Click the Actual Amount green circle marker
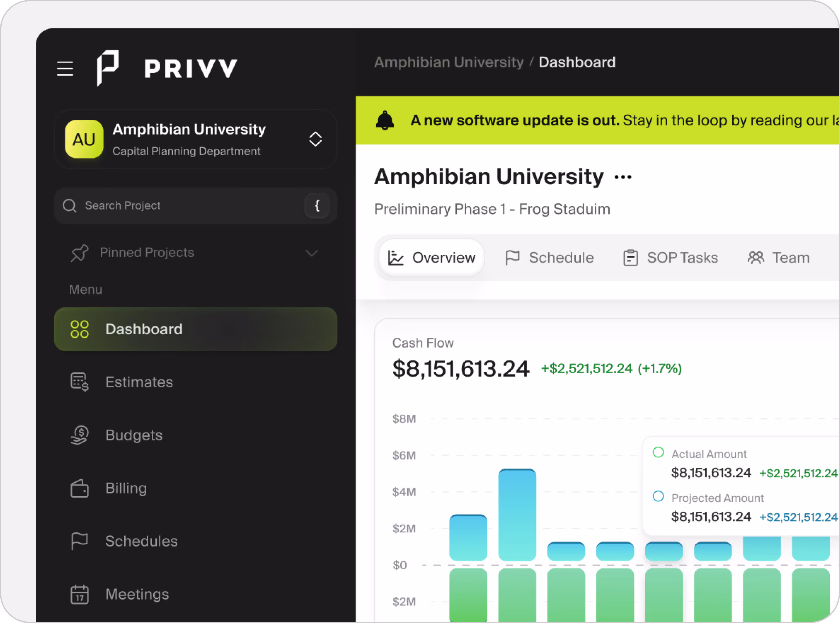Screen dimensions: 840x623 [x=658, y=452]
